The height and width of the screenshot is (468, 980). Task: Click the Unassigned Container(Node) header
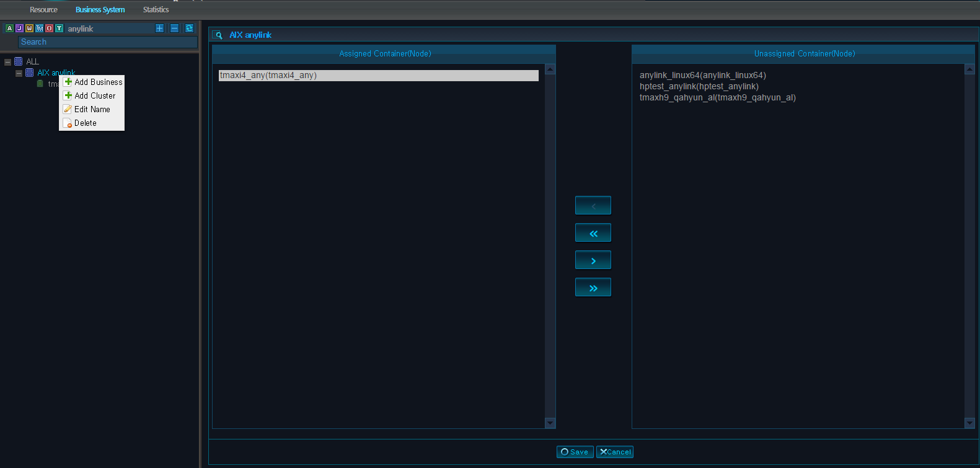(x=805, y=54)
